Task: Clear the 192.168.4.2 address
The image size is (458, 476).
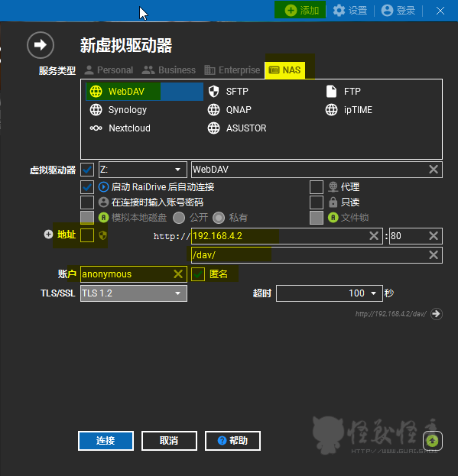Action: point(374,236)
